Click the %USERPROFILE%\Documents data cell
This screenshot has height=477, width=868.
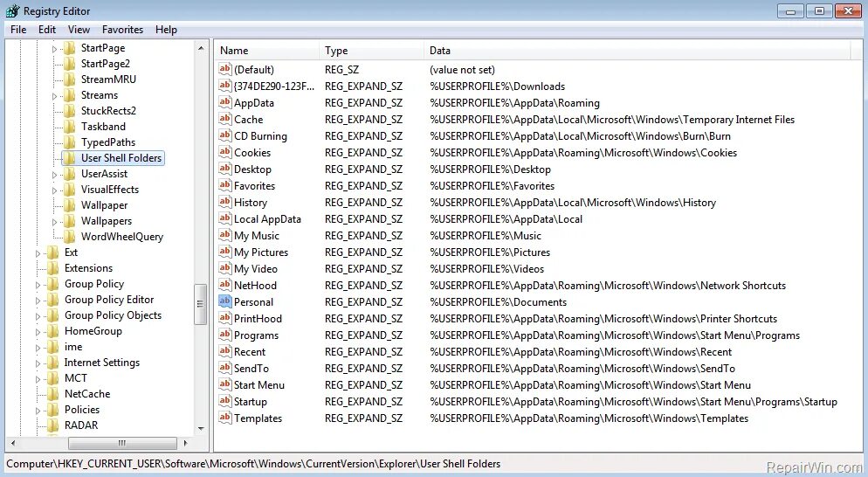tap(499, 302)
